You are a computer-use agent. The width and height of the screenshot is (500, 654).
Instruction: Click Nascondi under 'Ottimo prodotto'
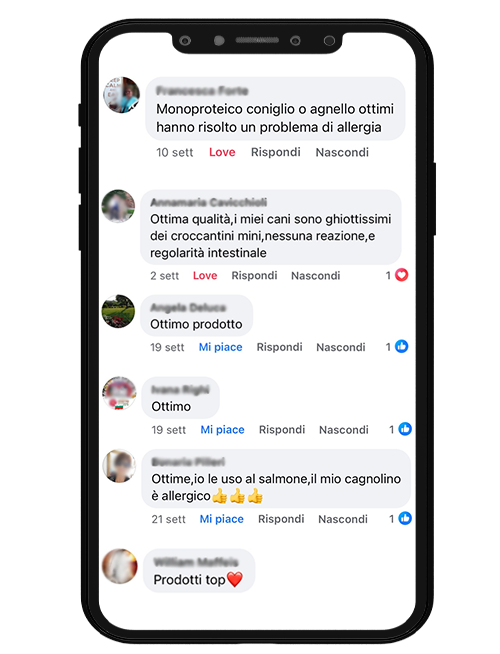pos(341,347)
